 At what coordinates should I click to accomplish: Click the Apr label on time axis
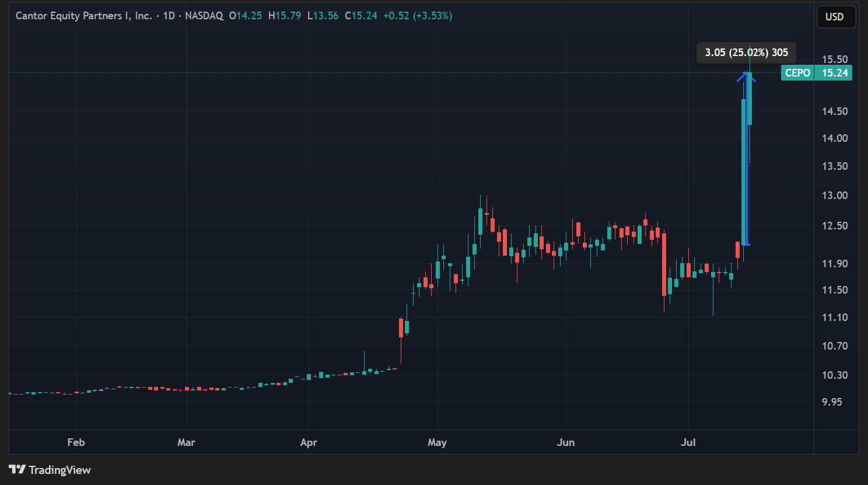[309, 442]
